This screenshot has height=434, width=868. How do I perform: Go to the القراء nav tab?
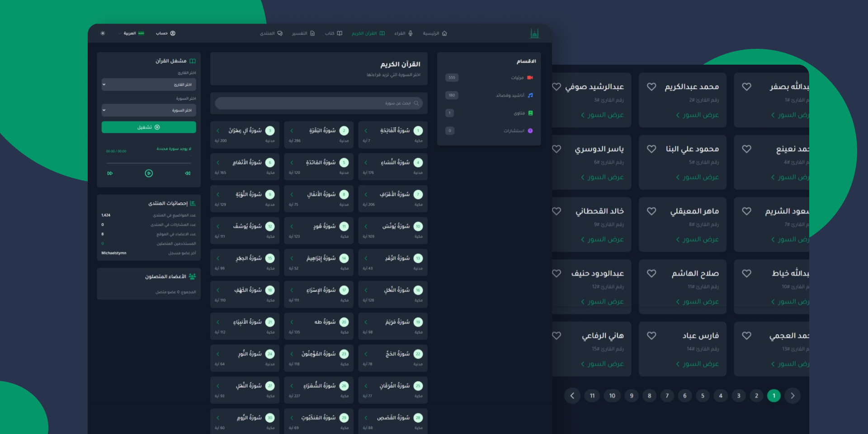(403, 33)
